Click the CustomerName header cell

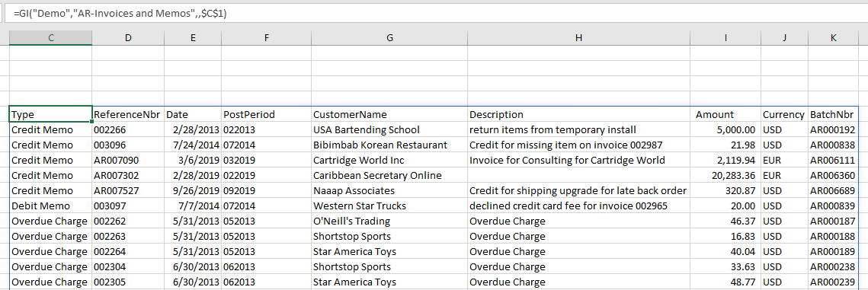(389, 115)
